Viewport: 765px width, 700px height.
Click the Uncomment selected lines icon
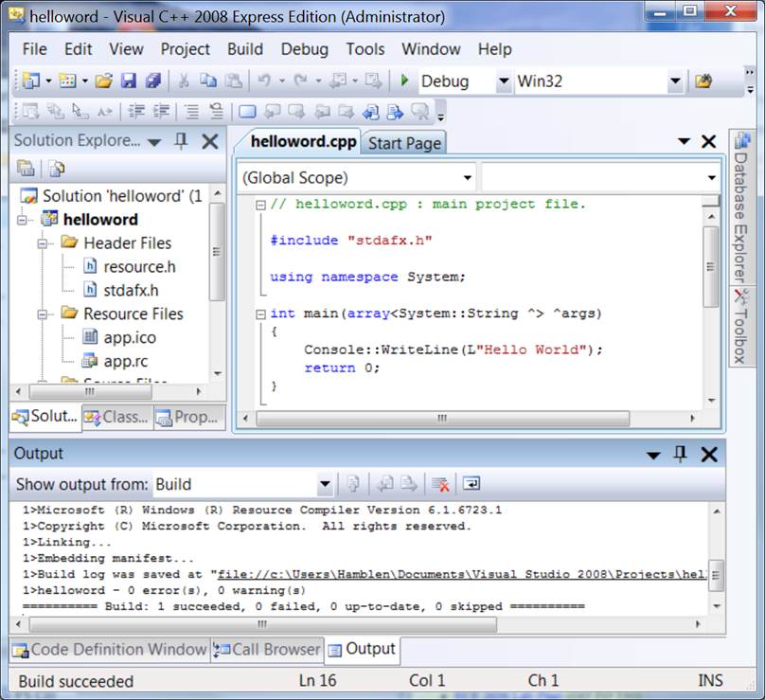coord(216,112)
